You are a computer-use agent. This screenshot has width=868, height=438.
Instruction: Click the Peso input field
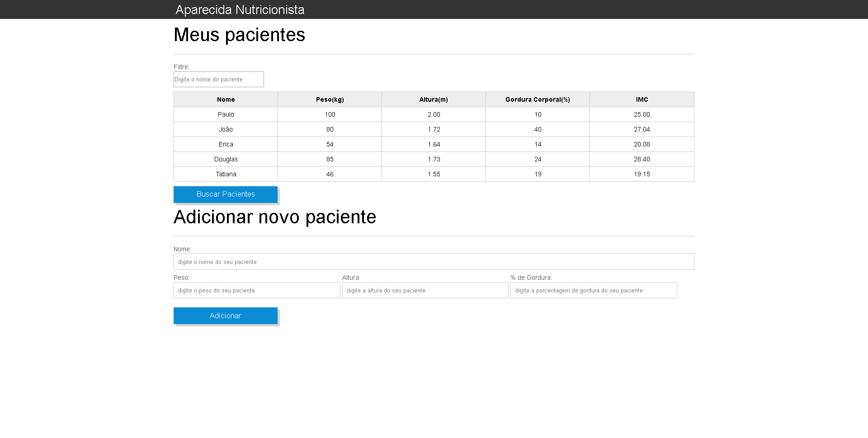pyautogui.click(x=256, y=290)
